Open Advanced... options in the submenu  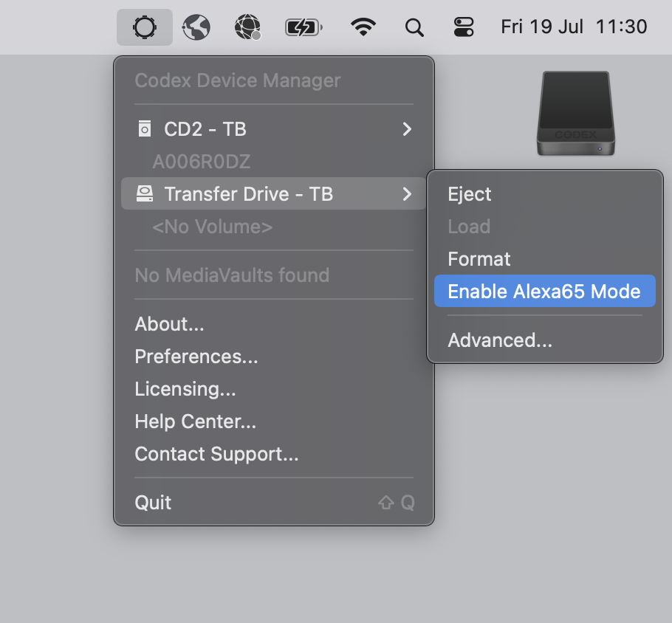click(x=500, y=340)
